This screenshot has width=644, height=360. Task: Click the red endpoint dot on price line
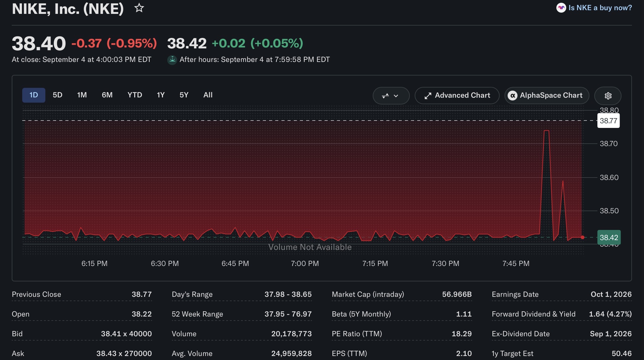(x=582, y=237)
